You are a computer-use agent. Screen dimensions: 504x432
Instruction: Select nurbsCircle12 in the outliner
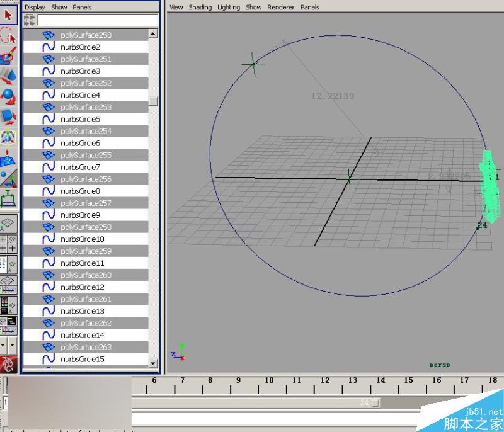pyautogui.click(x=86, y=287)
